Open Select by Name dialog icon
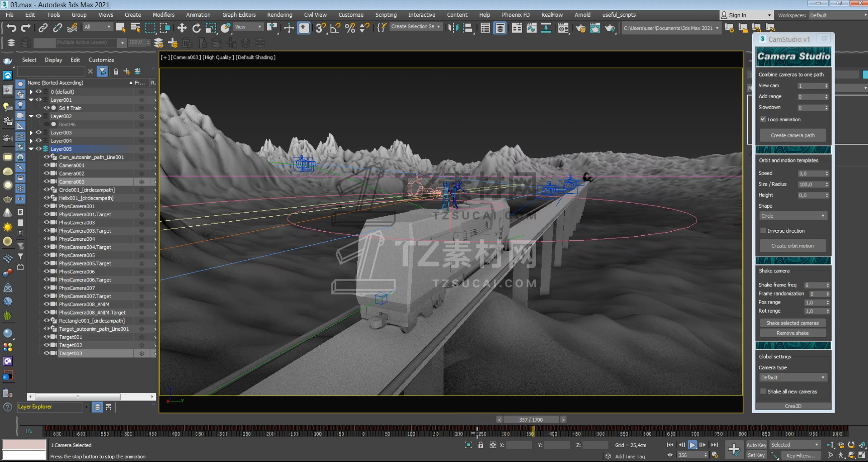Viewport: 868px width, 462px height. point(135,28)
